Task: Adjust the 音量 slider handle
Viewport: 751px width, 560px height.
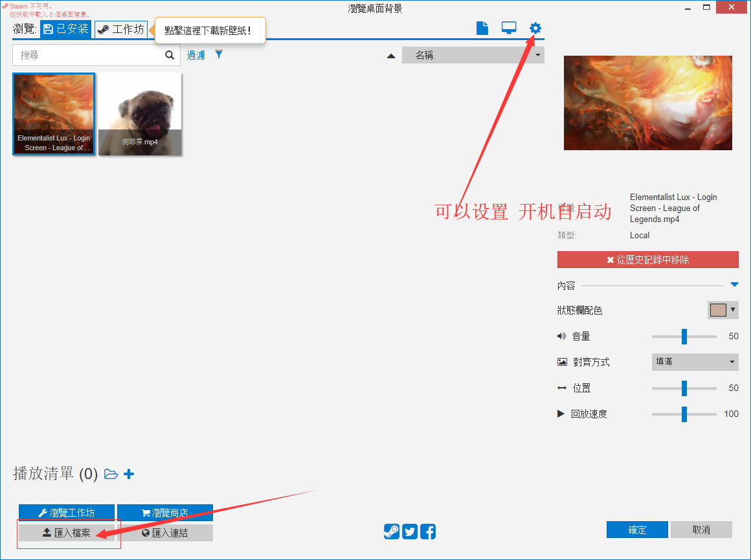Action: (684, 336)
